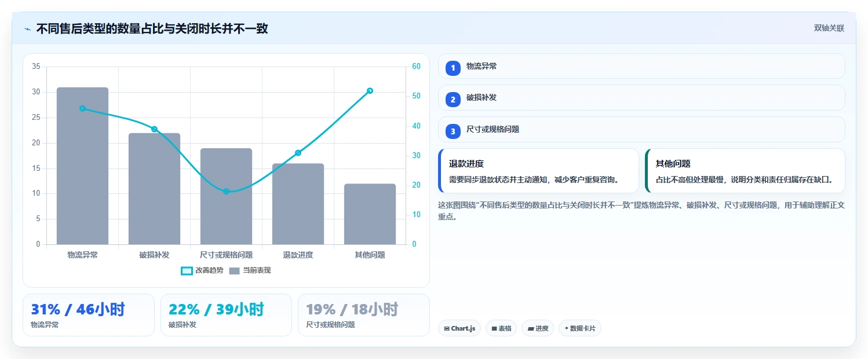
Task: Click the blue number 1 badge
Action: [x=453, y=68]
